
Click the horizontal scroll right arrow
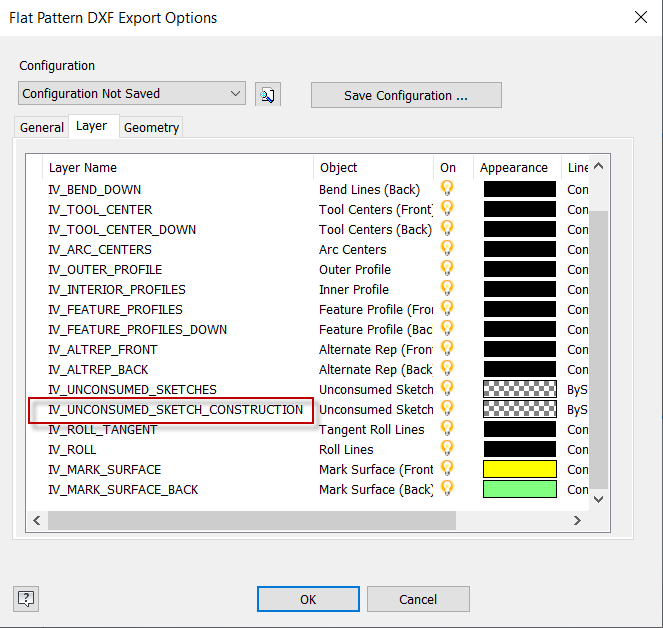click(x=577, y=520)
